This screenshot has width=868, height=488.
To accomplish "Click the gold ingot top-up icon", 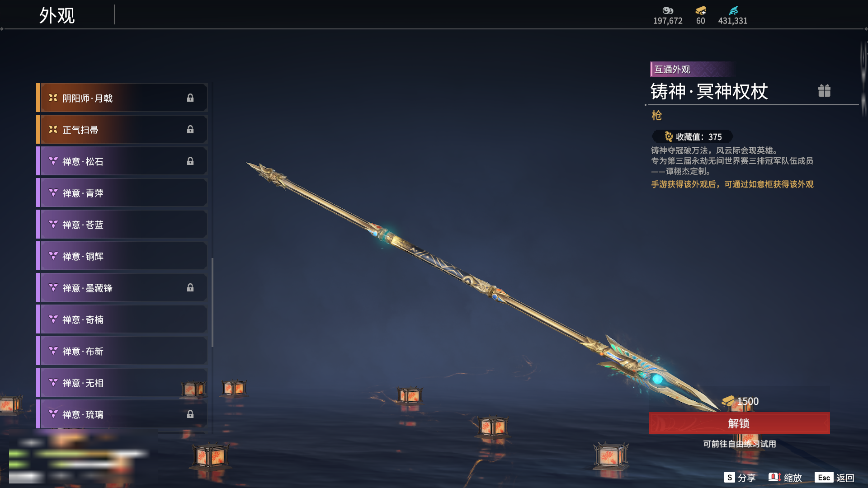I will (x=701, y=10).
